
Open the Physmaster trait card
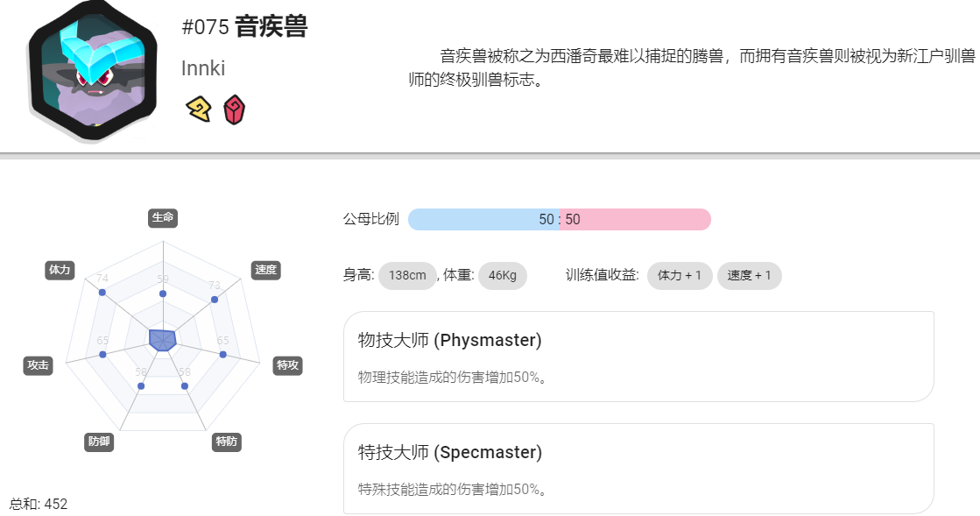click(638, 357)
